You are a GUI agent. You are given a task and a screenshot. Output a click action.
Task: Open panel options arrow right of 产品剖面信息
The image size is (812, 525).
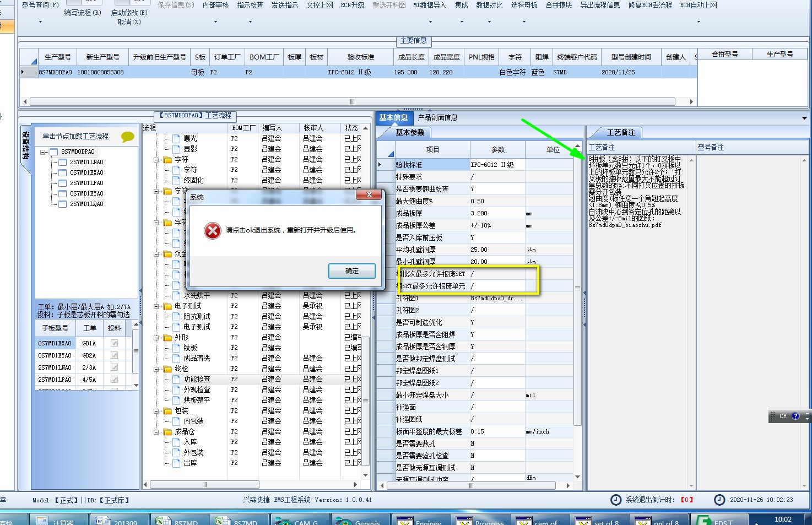tap(804, 118)
